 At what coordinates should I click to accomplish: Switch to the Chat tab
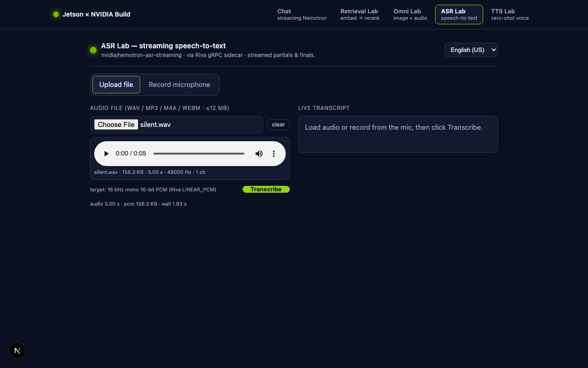pos(302,14)
